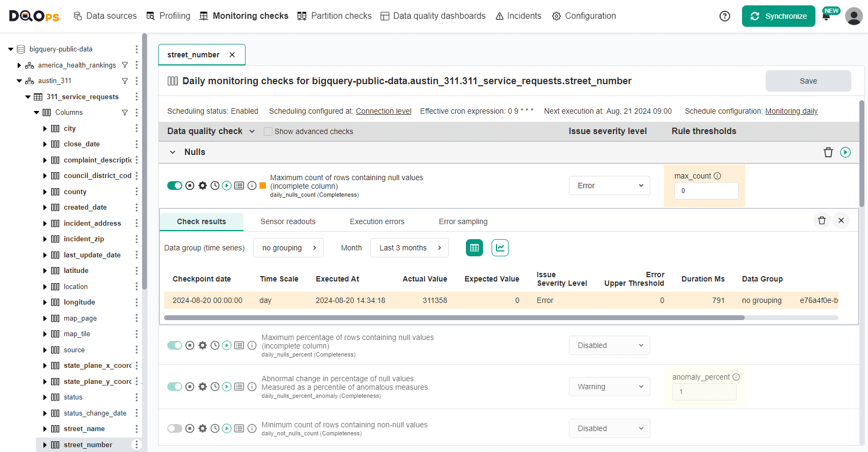The width and height of the screenshot is (868, 452).
Task: Collapse the Nulls category
Action: [x=173, y=152]
